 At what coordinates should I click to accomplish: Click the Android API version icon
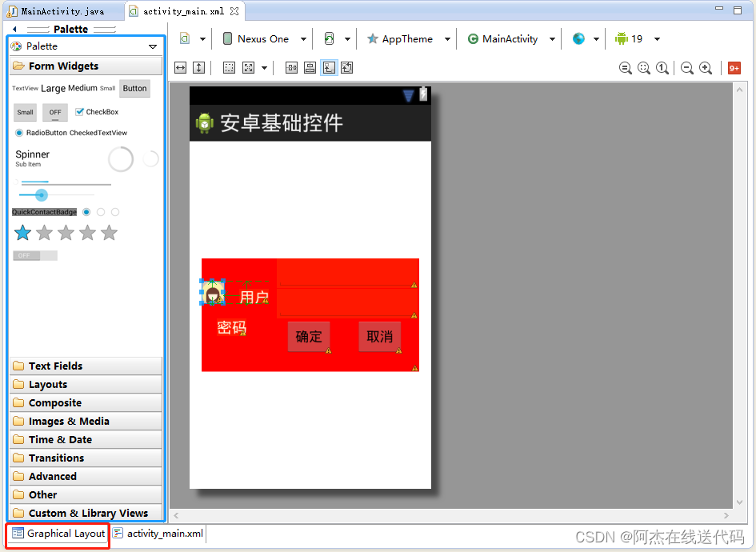(621, 38)
